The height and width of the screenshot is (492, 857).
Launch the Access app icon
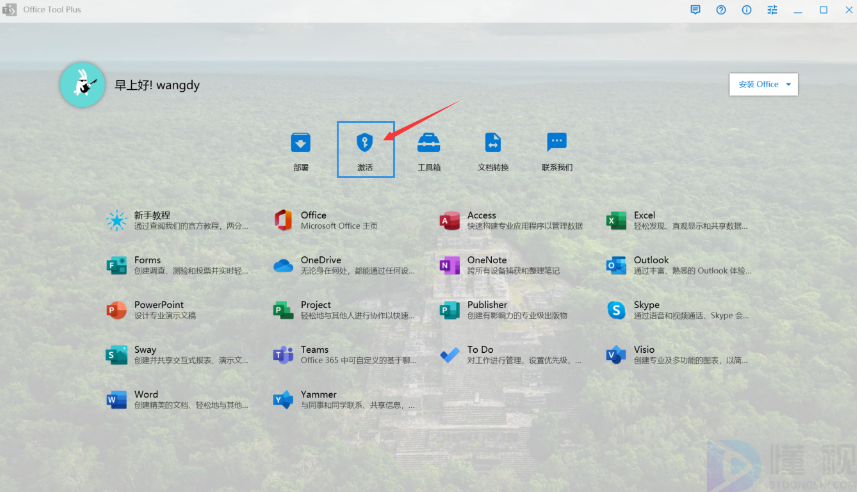[450, 220]
